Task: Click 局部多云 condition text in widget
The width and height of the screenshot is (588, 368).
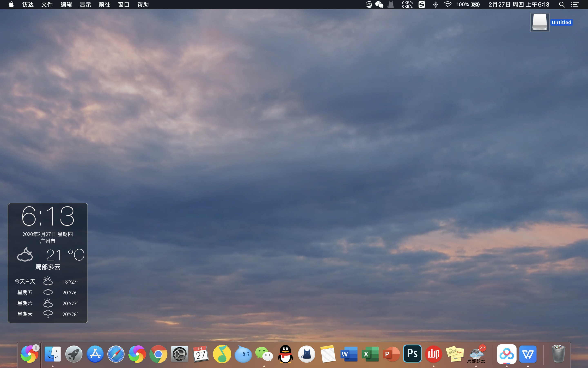Action: click(x=48, y=267)
